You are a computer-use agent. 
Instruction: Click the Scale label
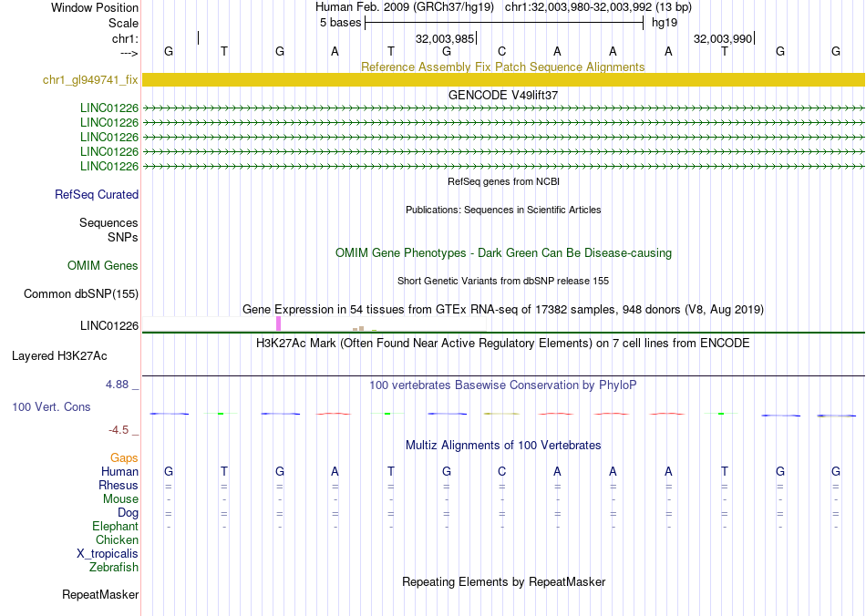pos(124,23)
